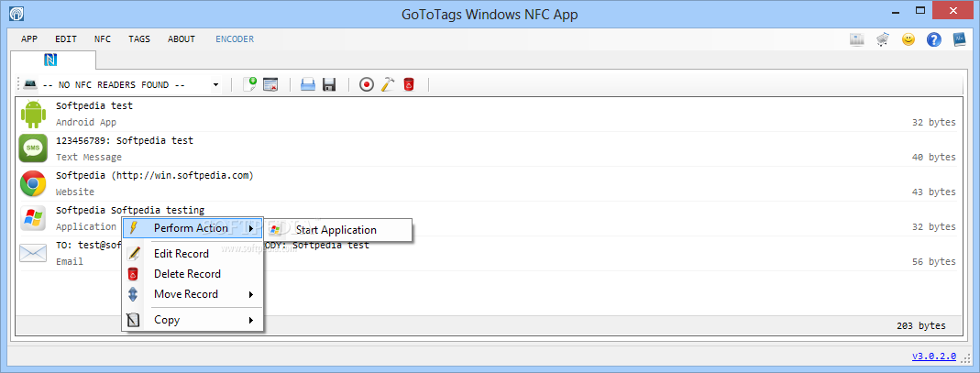
Task: Select the 'Softpedia test' Android App record
Action: coord(488,114)
